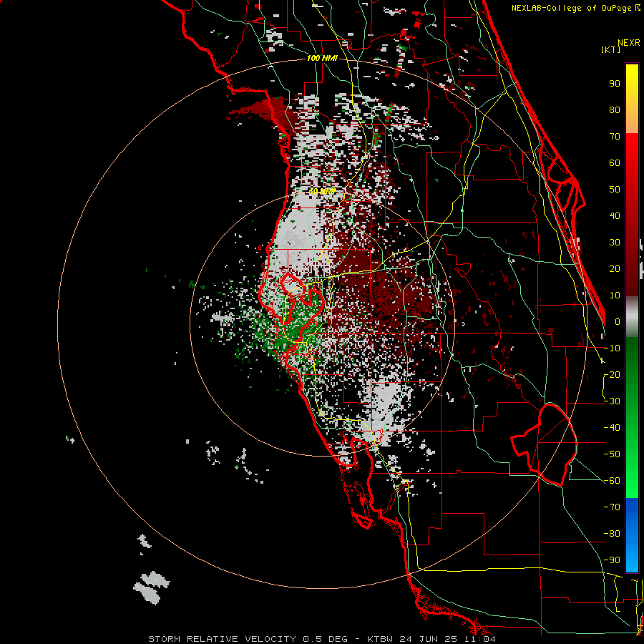Click the Storm Relative Velocity caption text
The image size is (644, 644).
click(321, 639)
